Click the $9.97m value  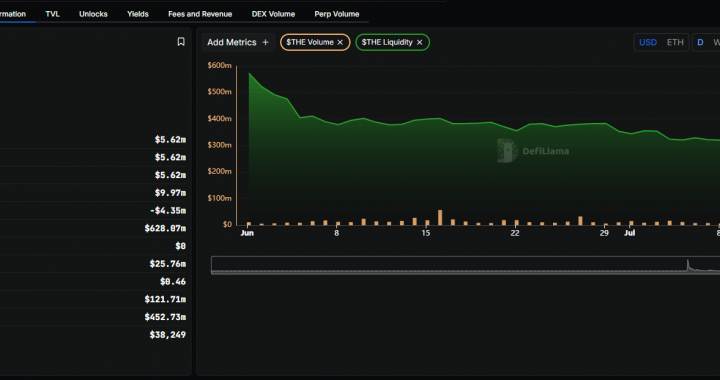click(170, 193)
